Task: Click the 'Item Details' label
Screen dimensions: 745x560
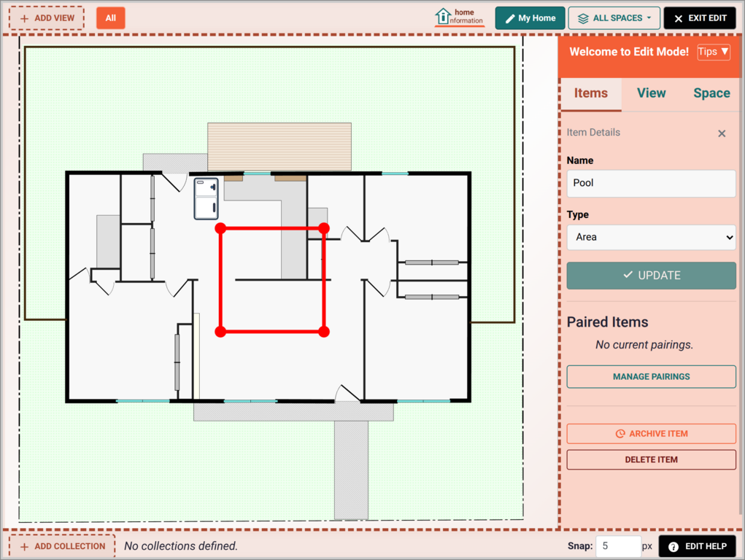Action: tap(593, 133)
